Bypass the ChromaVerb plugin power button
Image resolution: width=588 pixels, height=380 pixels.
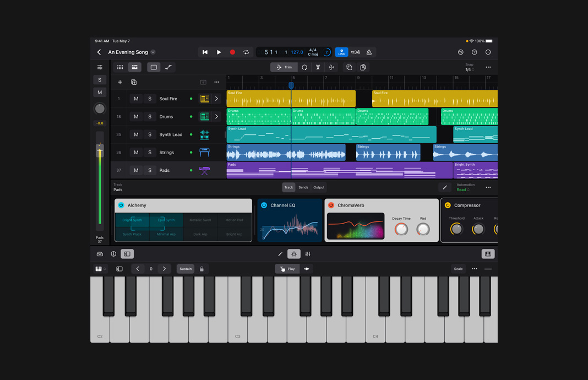point(331,205)
